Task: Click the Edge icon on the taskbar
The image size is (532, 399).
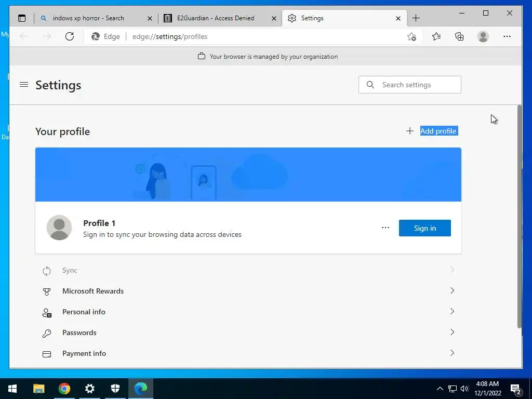Action: [x=141, y=389]
